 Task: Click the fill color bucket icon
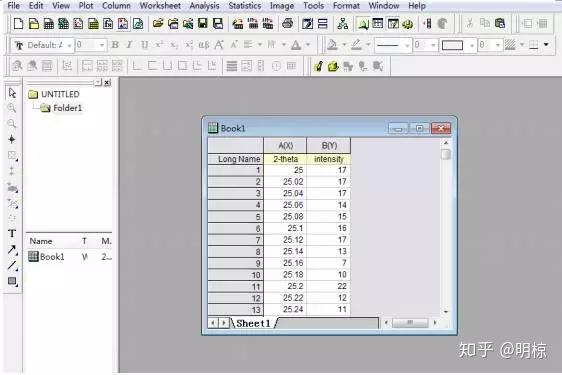click(333, 45)
